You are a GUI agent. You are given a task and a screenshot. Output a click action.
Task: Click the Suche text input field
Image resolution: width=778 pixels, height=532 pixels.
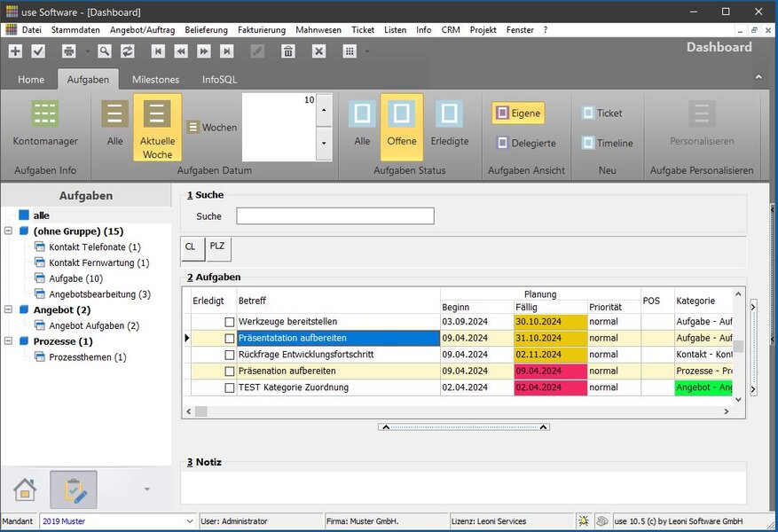coord(334,216)
